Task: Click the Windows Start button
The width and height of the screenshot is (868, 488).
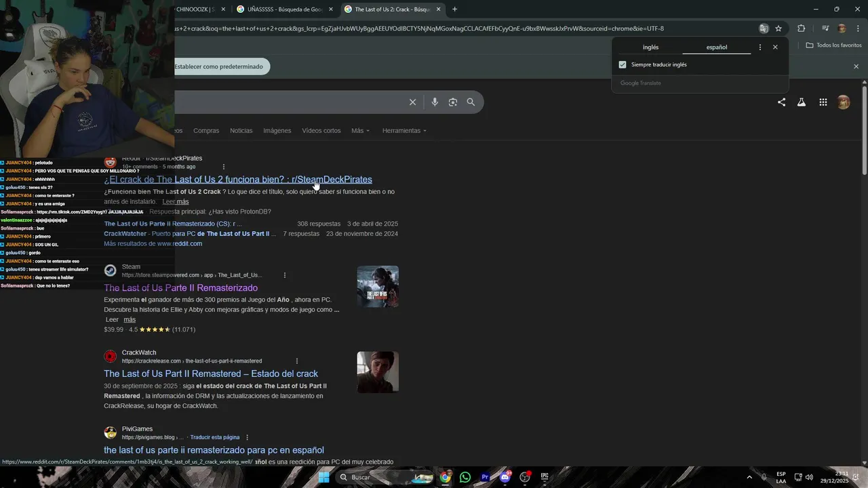Action: pyautogui.click(x=323, y=477)
